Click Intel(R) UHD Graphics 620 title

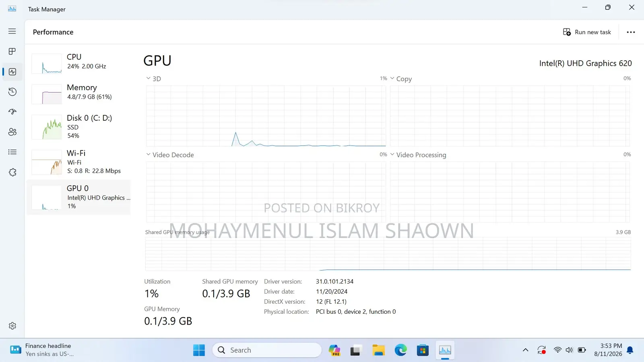click(x=585, y=64)
